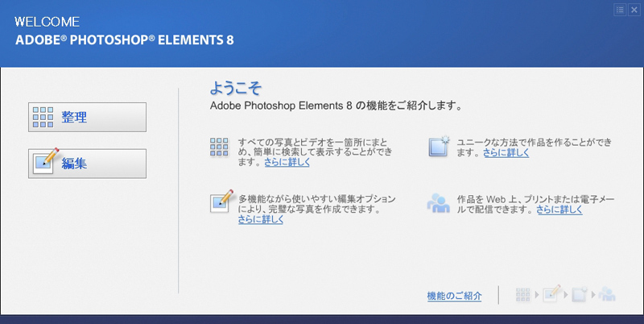Click the pencil edit icon beside editing description

(x=221, y=201)
